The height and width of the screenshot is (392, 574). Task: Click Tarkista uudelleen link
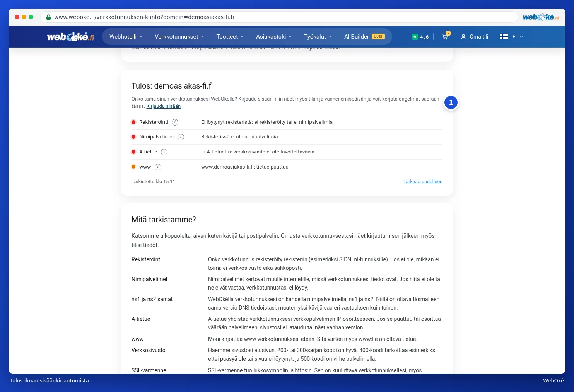(423, 182)
